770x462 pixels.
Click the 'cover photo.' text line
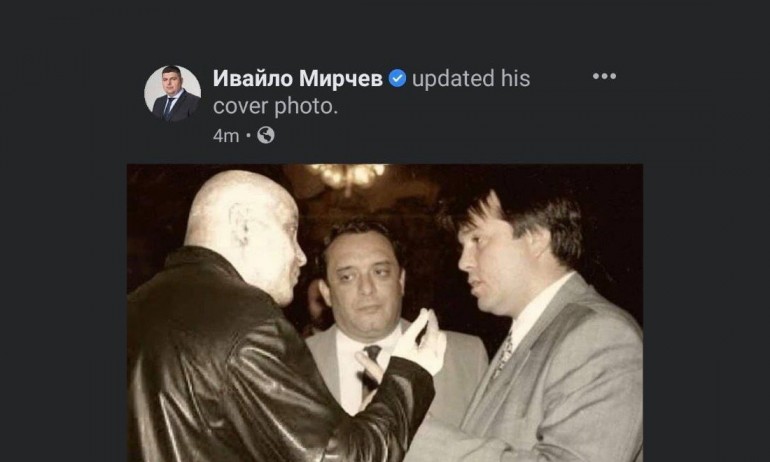click(x=275, y=106)
